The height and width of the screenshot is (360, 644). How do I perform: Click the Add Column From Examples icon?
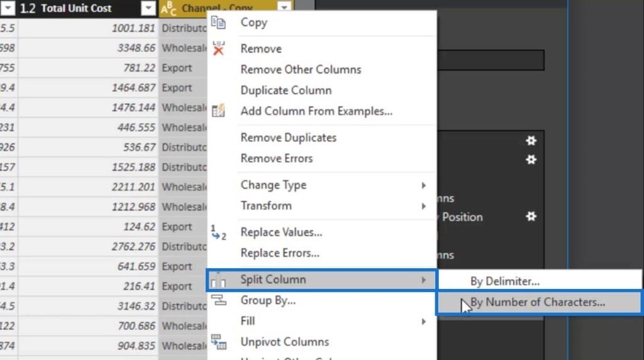218,111
